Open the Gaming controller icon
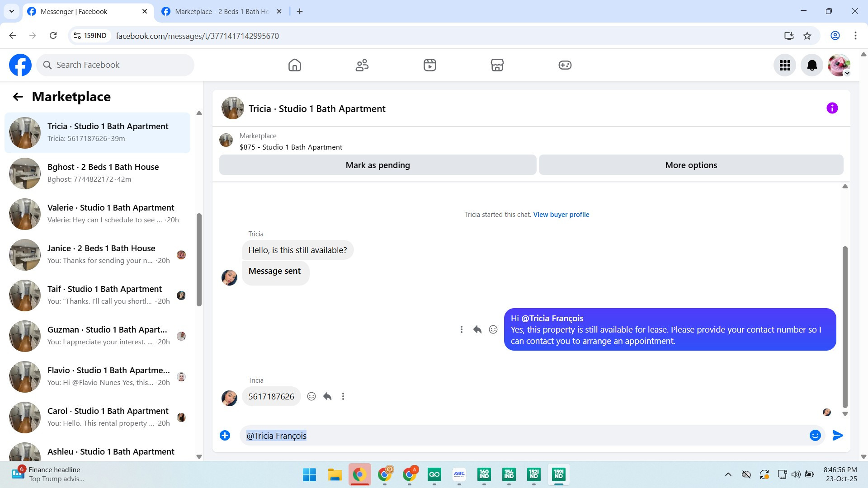 pos(565,65)
